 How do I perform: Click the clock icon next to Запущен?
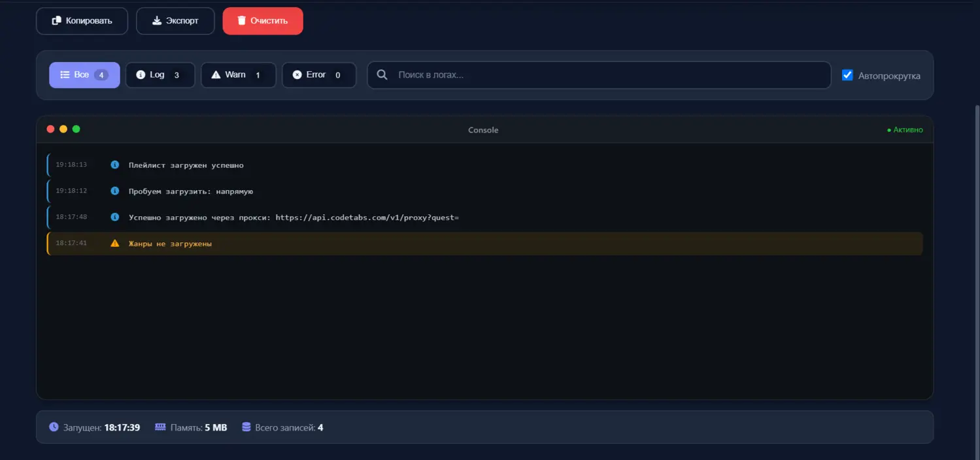[x=54, y=427]
